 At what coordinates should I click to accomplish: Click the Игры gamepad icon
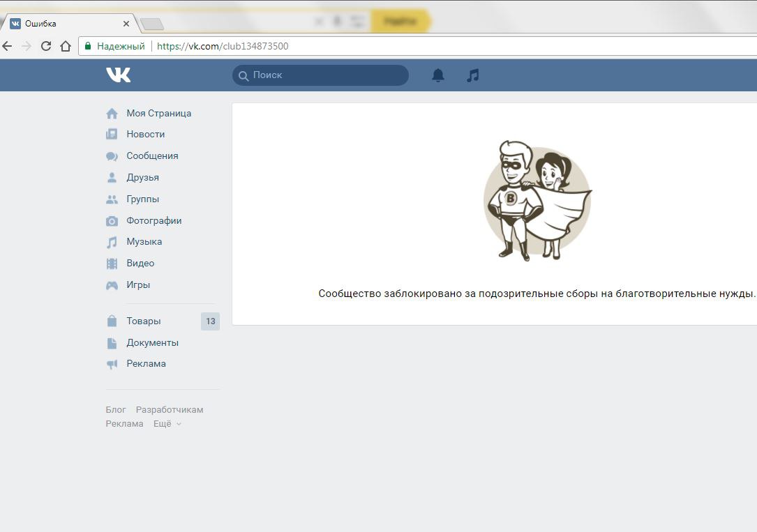pos(112,285)
